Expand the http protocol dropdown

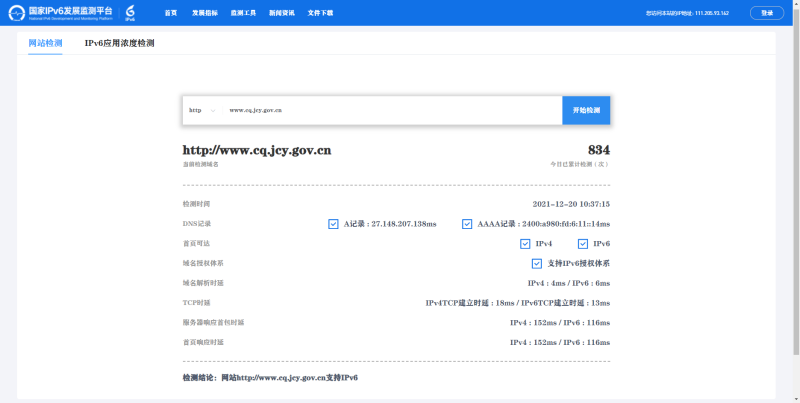click(x=201, y=110)
